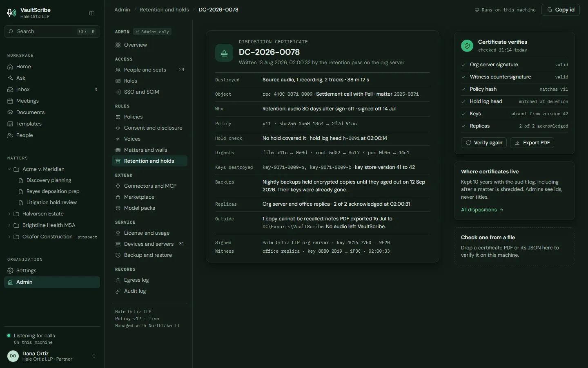Click the Meetings calendar icon
588x368 pixels.
tap(10, 101)
